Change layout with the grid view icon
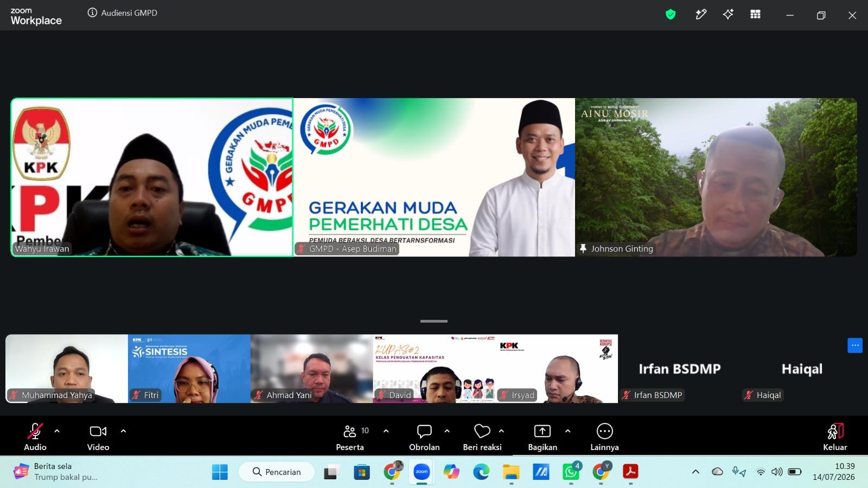 pyautogui.click(x=755, y=15)
